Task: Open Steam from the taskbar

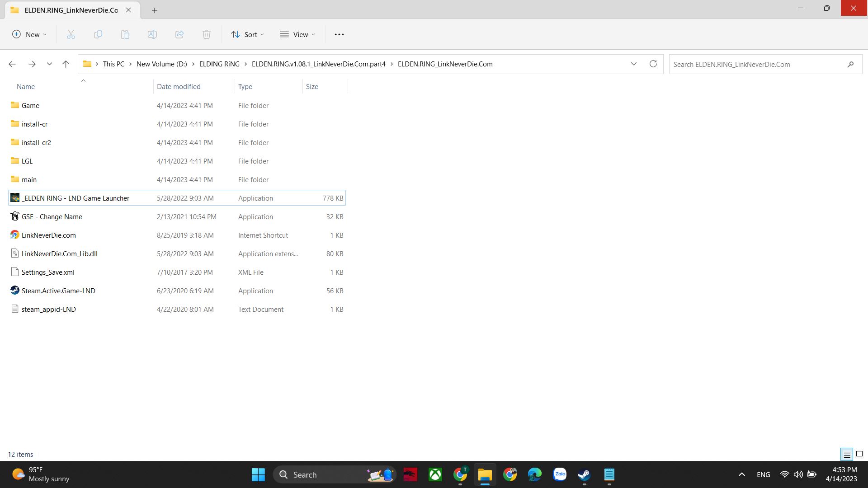Action: (x=584, y=474)
